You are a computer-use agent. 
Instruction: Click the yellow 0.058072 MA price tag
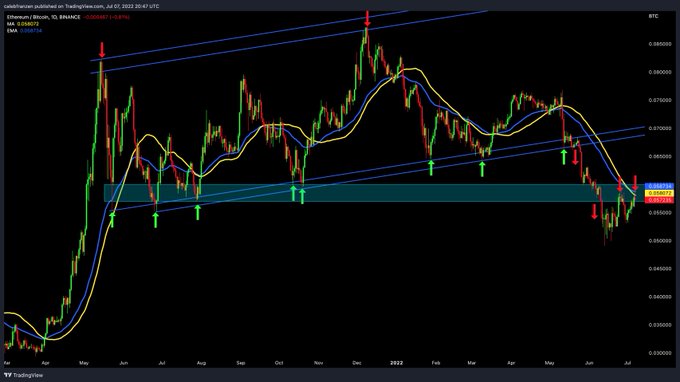tap(659, 193)
